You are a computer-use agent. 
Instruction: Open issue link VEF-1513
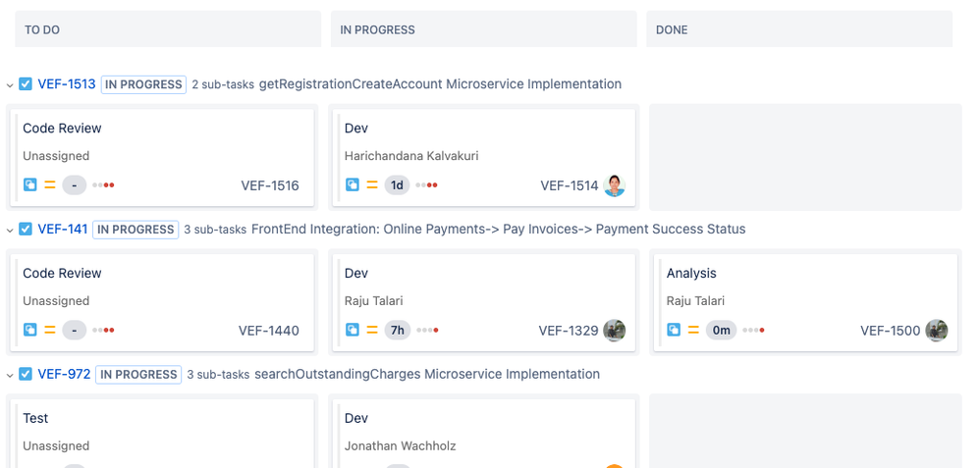(x=66, y=83)
